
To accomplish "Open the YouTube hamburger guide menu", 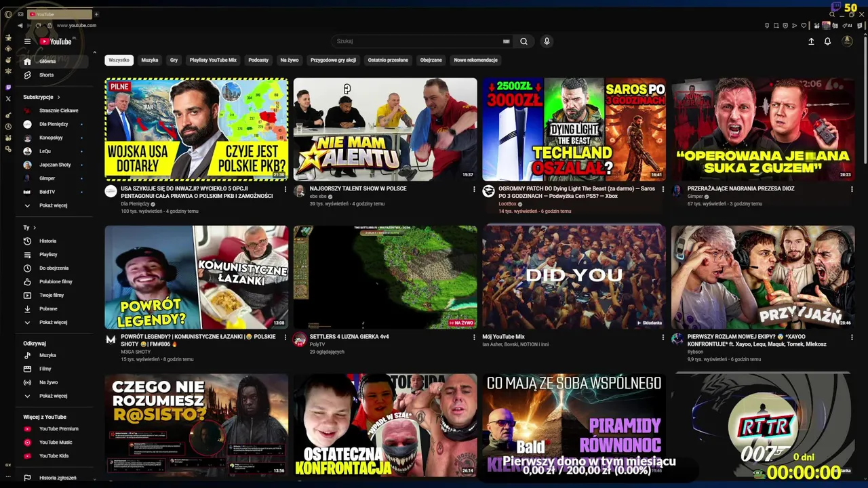I will click(27, 41).
